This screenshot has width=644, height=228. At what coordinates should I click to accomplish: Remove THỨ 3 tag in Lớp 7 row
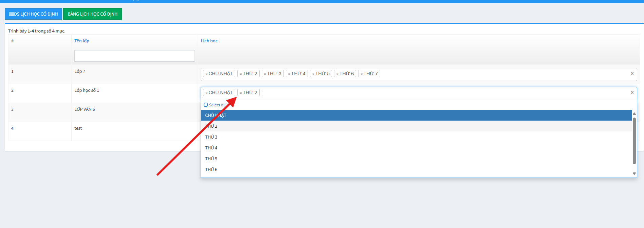click(x=265, y=74)
